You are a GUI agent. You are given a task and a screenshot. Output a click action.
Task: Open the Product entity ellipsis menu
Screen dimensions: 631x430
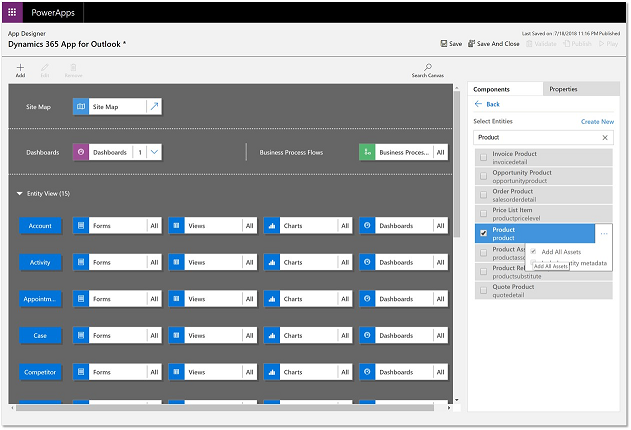coord(604,233)
